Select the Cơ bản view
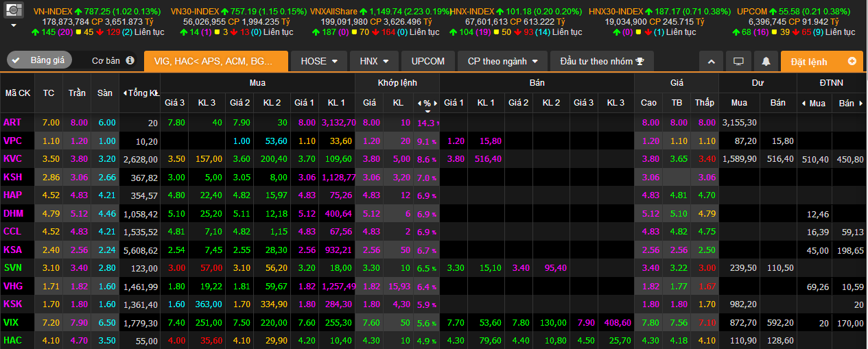The height and width of the screenshot is (349, 868). [x=106, y=60]
